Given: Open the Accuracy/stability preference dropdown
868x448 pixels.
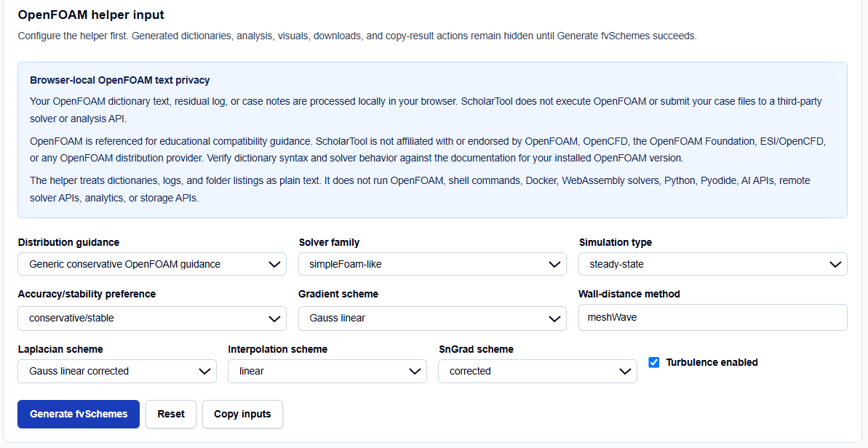Looking at the screenshot, I should [151, 318].
